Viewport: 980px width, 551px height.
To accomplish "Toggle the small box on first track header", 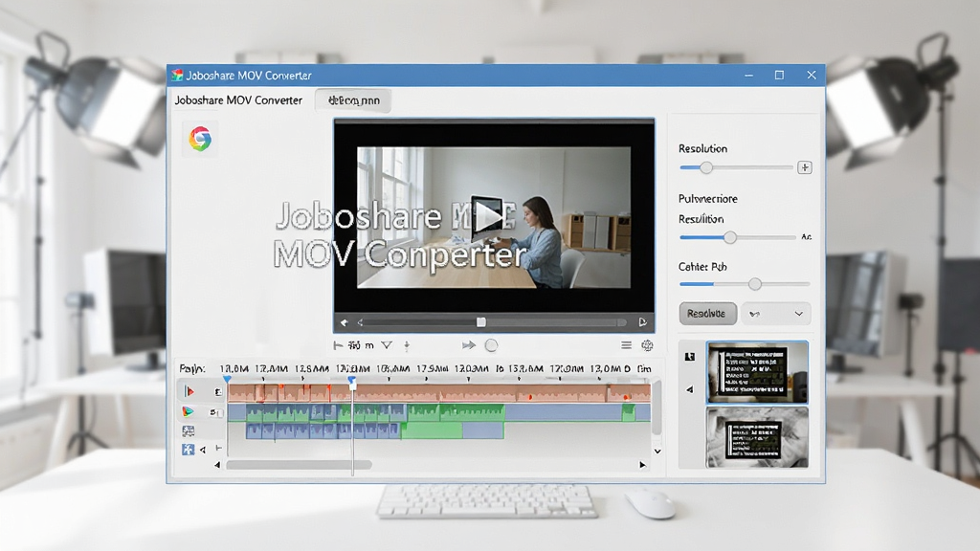I will click(x=218, y=392).
